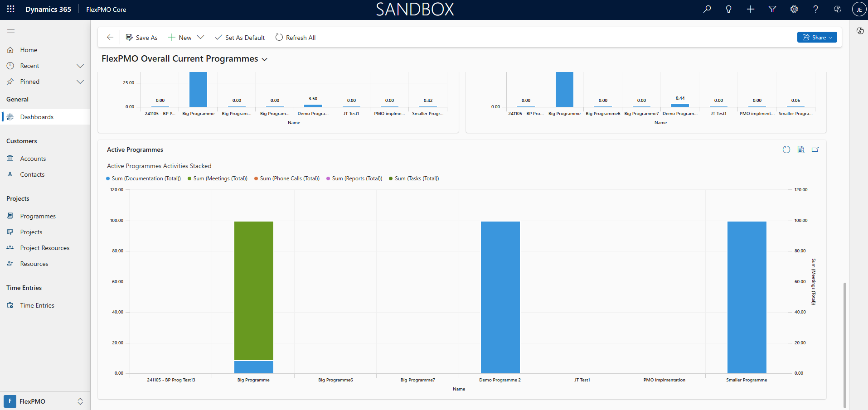Image resolution: width=868 pixels, height=410 pixels.
Task: Click the Share button
Action: tap(817, 38)
